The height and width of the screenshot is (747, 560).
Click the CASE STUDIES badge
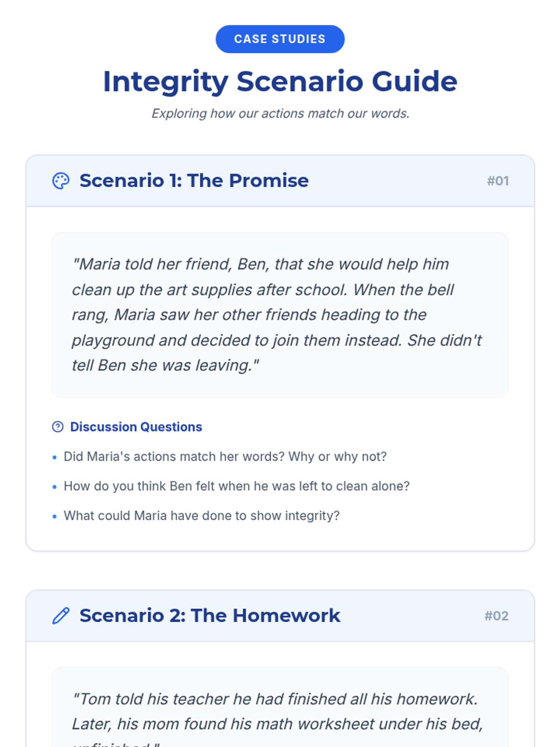pyautogui.click(x=280, y=39)
